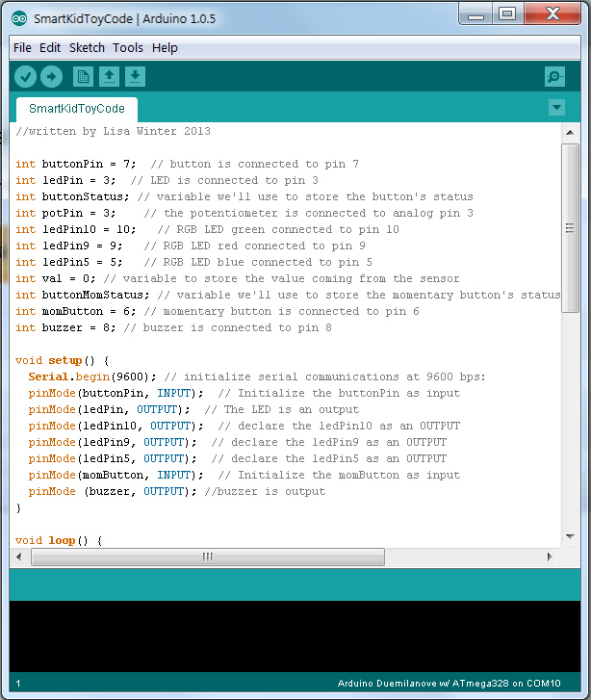591x700 pixels.
Task: Click the vertical scrollbar thumb
Action: pyautogui.click(x=570, y=228)
